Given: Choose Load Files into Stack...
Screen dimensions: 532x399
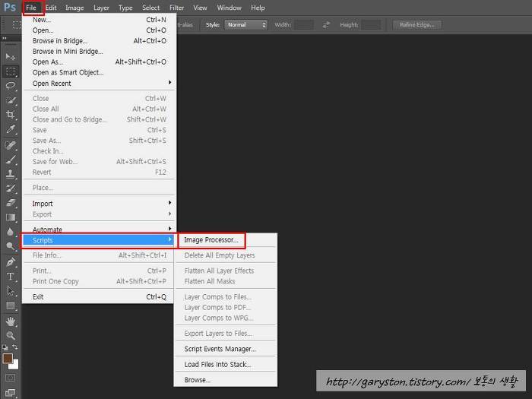Looking at the screenshot, I should pos(226,364).
